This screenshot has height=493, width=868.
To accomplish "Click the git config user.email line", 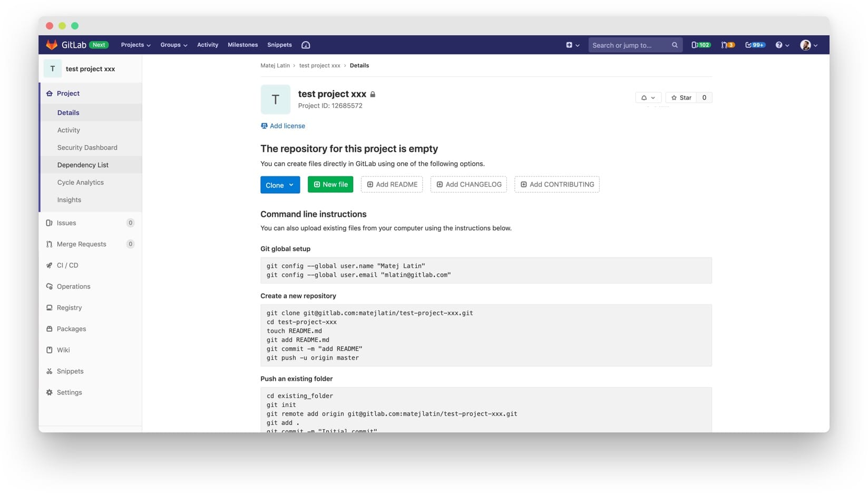I will (x=359, y=275).
